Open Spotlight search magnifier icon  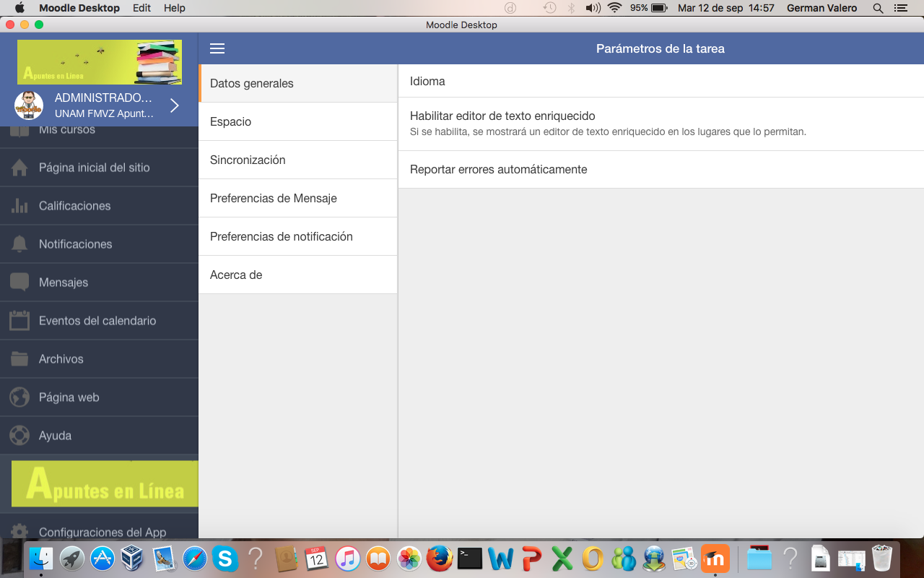click(x=878, y=8)
